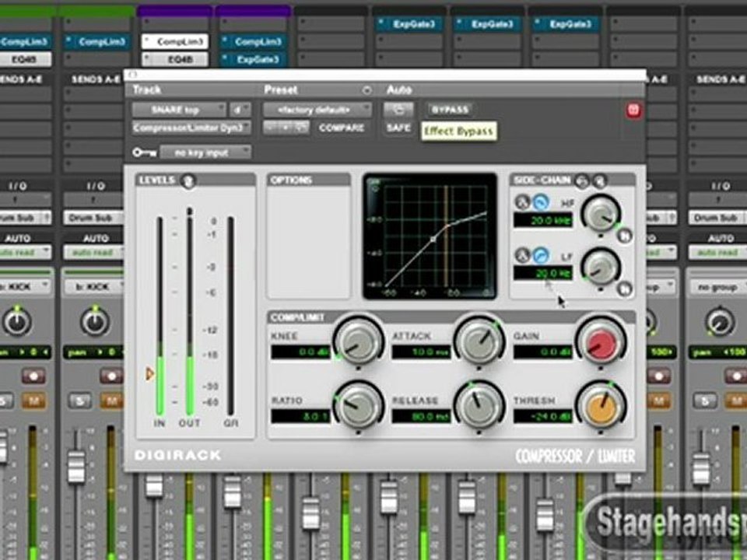The image size is (747, 560).
Task: Click the RATIO value field 8.0:1
Action: point(300,416)
